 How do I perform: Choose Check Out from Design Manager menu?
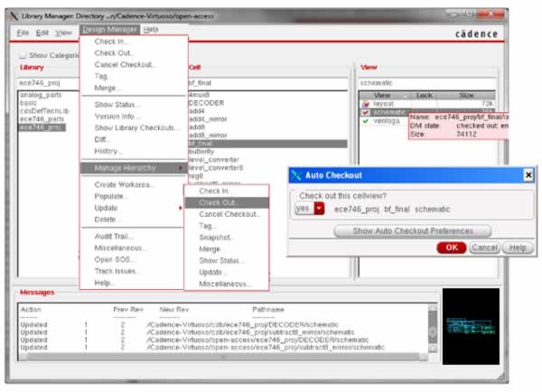[115, 53]
